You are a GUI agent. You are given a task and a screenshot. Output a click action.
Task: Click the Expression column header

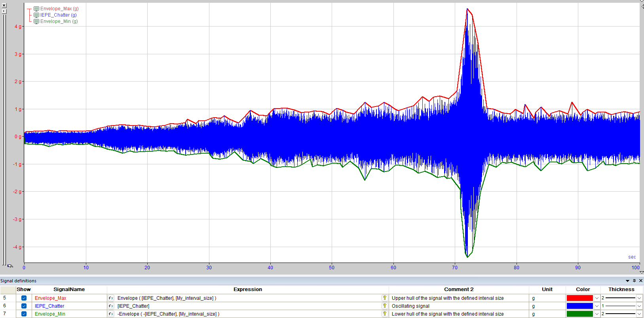tap(248, 289)
